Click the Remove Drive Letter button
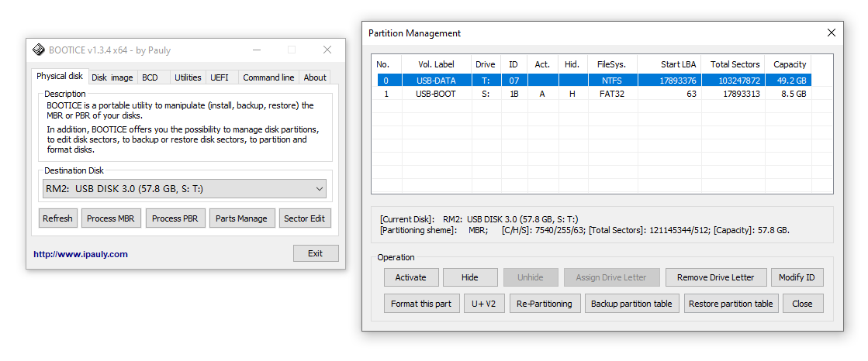Screen dimensions: 868x361 716,277
